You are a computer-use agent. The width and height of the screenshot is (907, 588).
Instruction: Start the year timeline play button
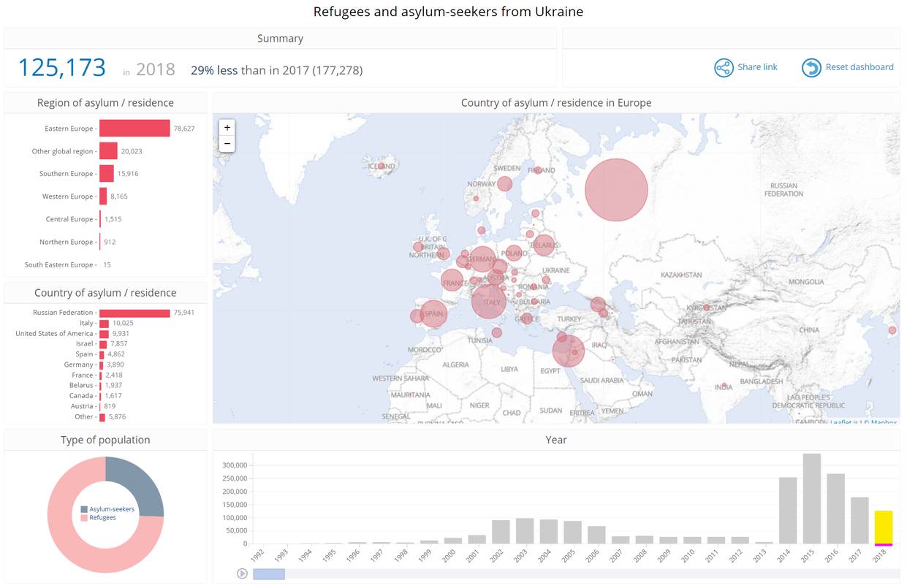242,573
